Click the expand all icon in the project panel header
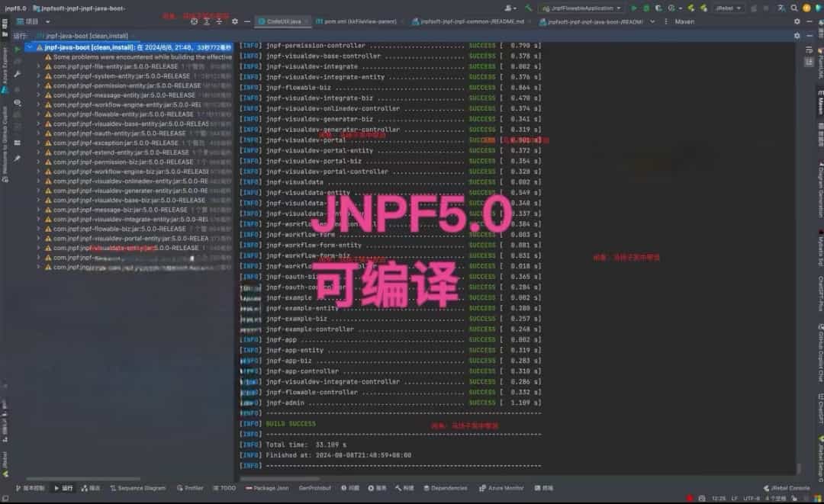Viewport: 824px width, 504px height. coord(207,21)
